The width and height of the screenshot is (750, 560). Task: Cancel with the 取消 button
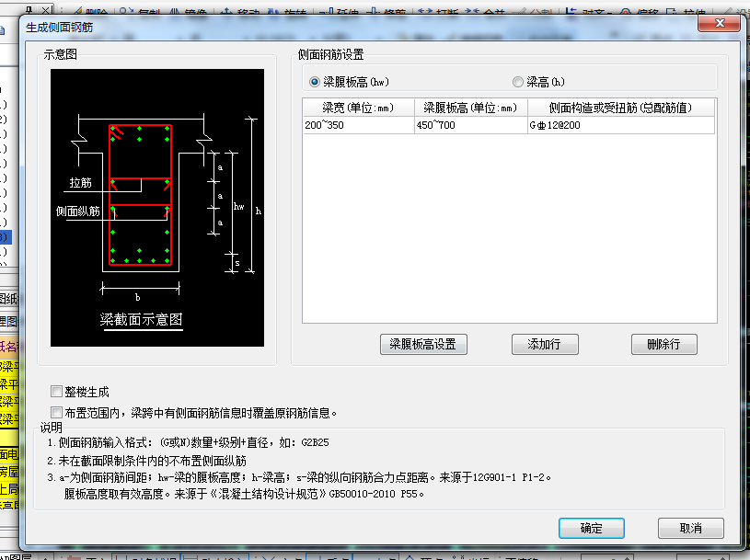click(x=691, y=528)
